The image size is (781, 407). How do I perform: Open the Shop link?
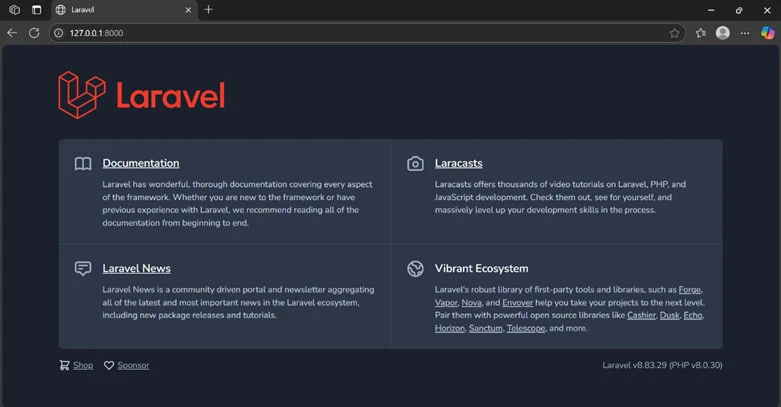83,365
